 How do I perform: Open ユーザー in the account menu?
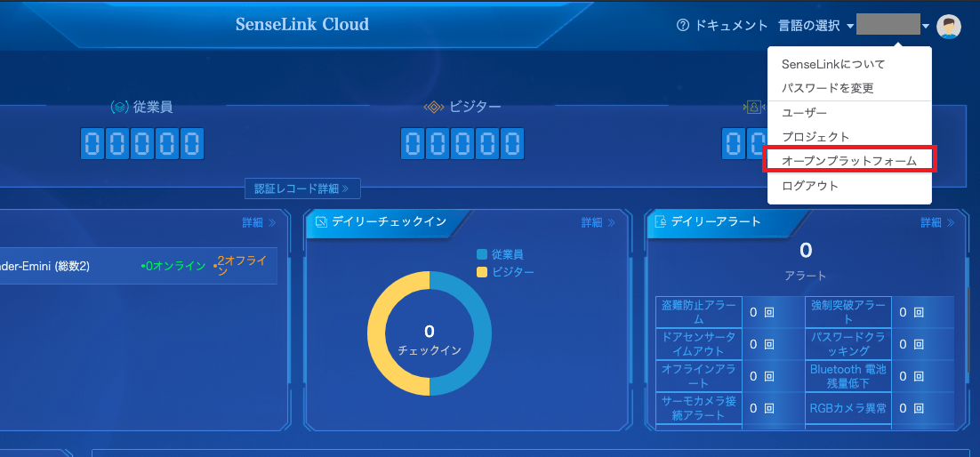(805, 113)
